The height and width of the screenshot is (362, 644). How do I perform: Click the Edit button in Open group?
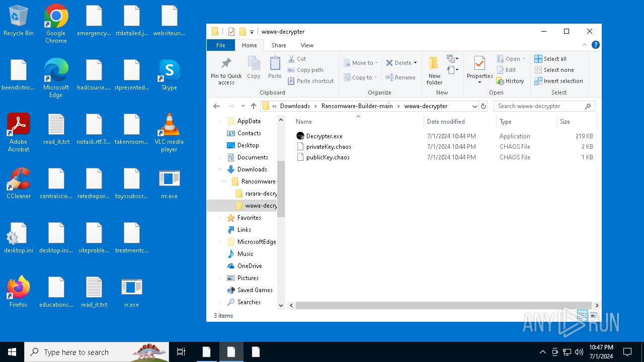tap(506, 70)
